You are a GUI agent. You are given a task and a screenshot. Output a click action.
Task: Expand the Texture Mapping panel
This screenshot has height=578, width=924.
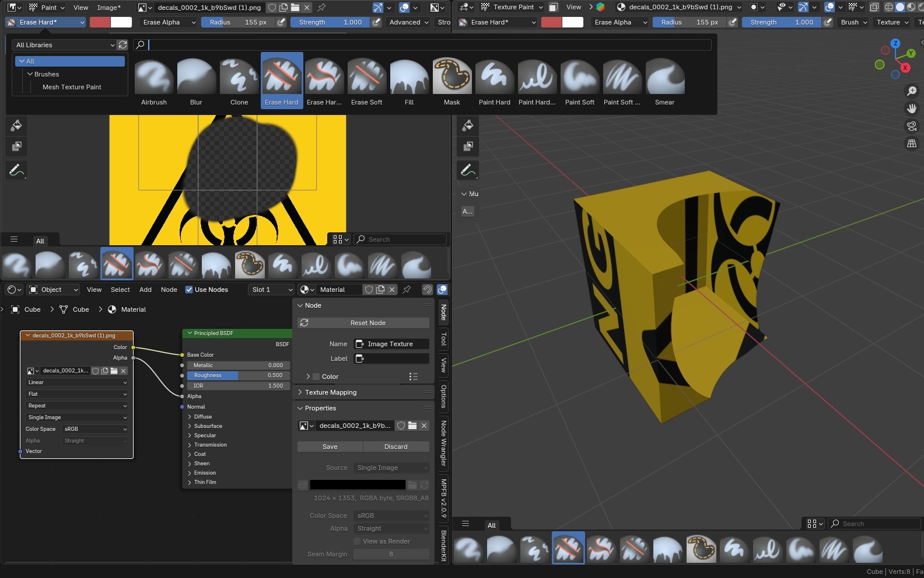tap(331, 392)
